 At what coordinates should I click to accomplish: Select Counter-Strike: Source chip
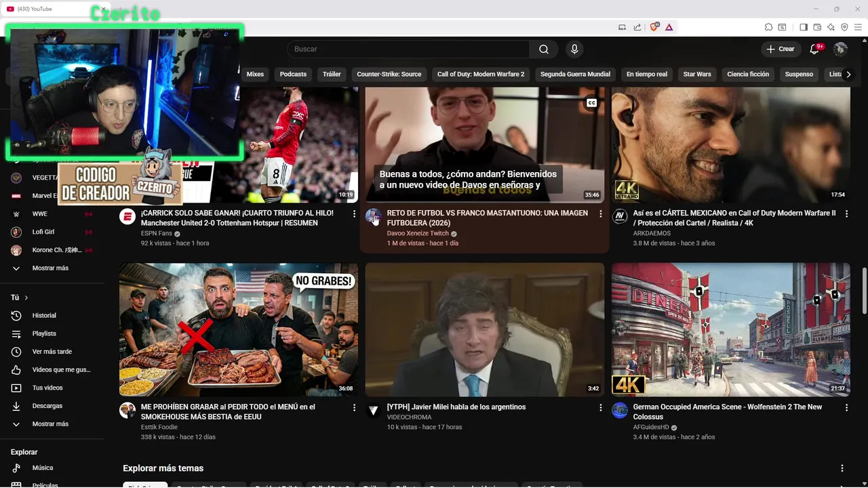(389, 75)
